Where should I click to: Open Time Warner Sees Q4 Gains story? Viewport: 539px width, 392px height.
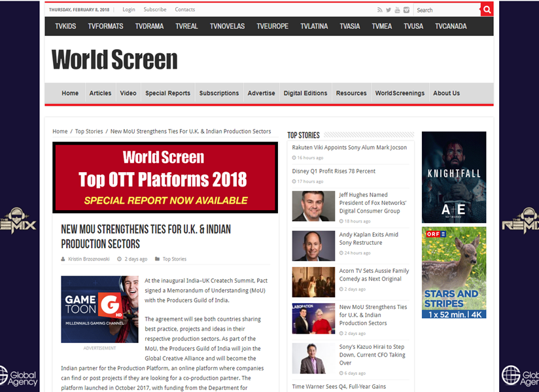click(339, 387)
